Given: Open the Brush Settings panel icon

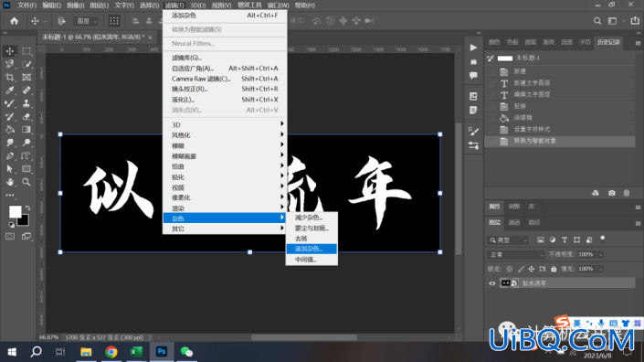Looking at the screenshot, I should pyautogui.click(x=473, y=132).
